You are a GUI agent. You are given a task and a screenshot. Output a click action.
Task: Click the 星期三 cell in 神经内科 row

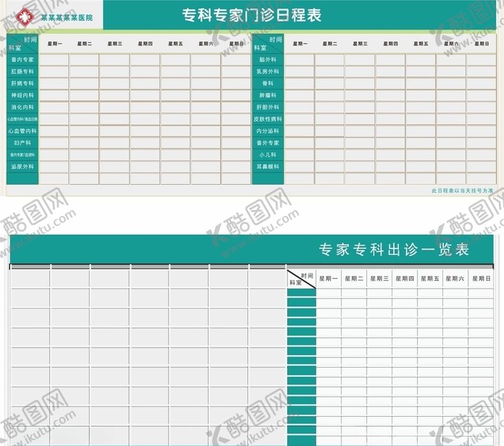click(115, 95)
